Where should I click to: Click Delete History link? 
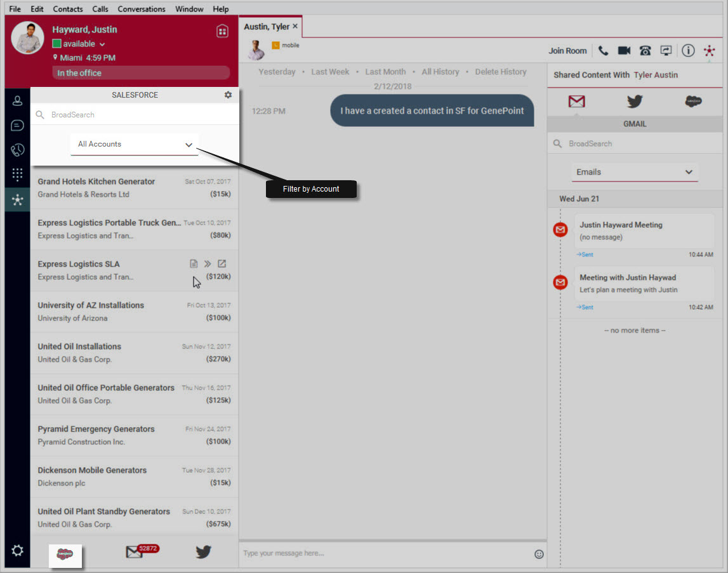tap(501, 72)
